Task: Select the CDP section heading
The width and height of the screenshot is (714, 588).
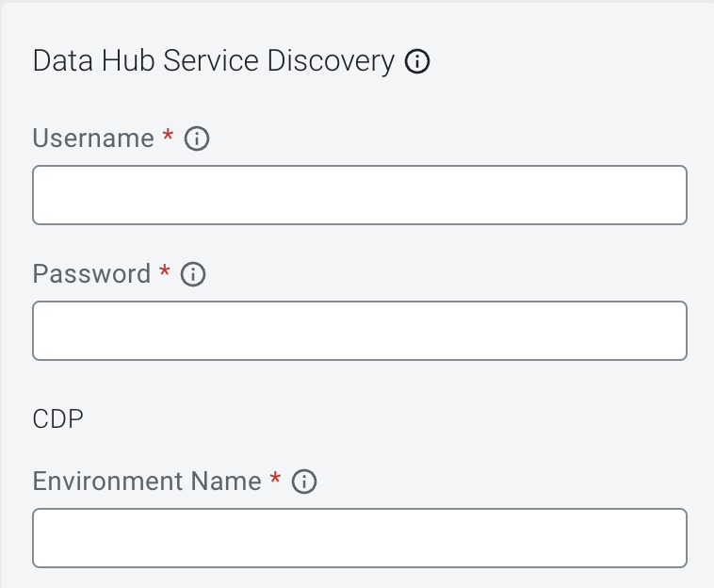Action: pos(57,418)
